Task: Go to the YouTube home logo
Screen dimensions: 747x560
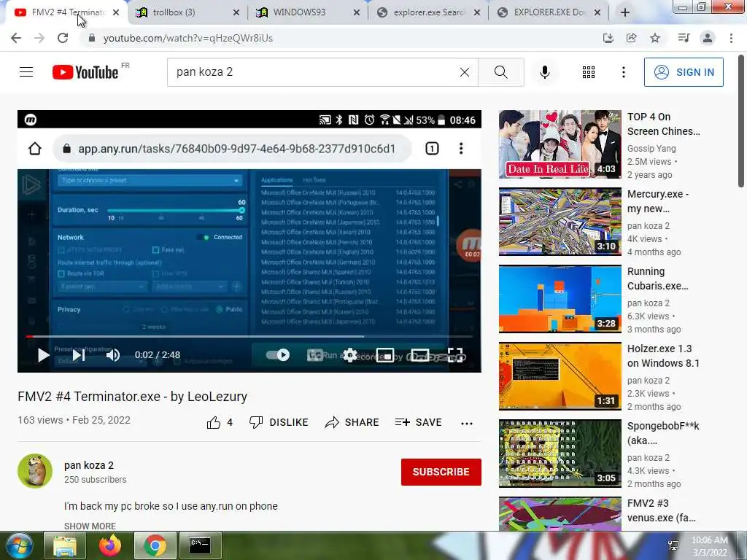Action: pyautogui.click(x=85, y=72)
